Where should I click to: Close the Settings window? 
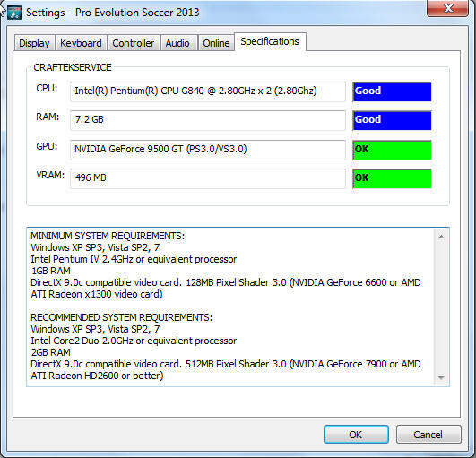pyautogui.click(x=447, y=8)
